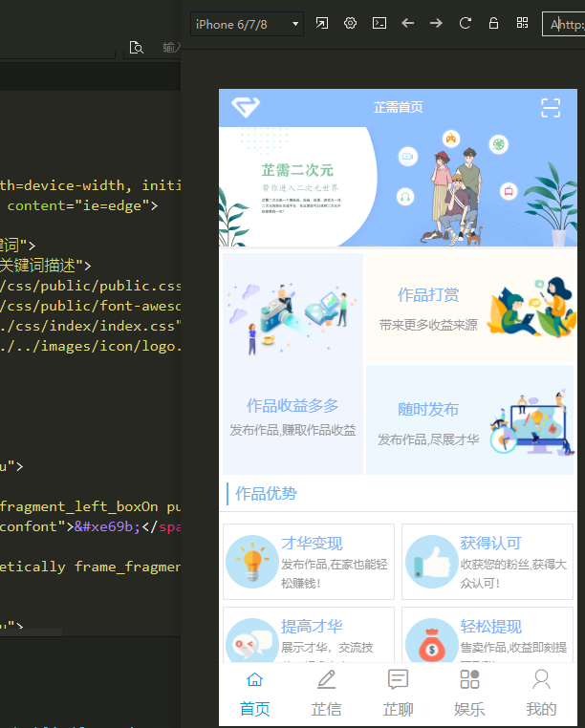
Task: Click the chat bubbles icon for 提高才华
Action: click(252, 642)
